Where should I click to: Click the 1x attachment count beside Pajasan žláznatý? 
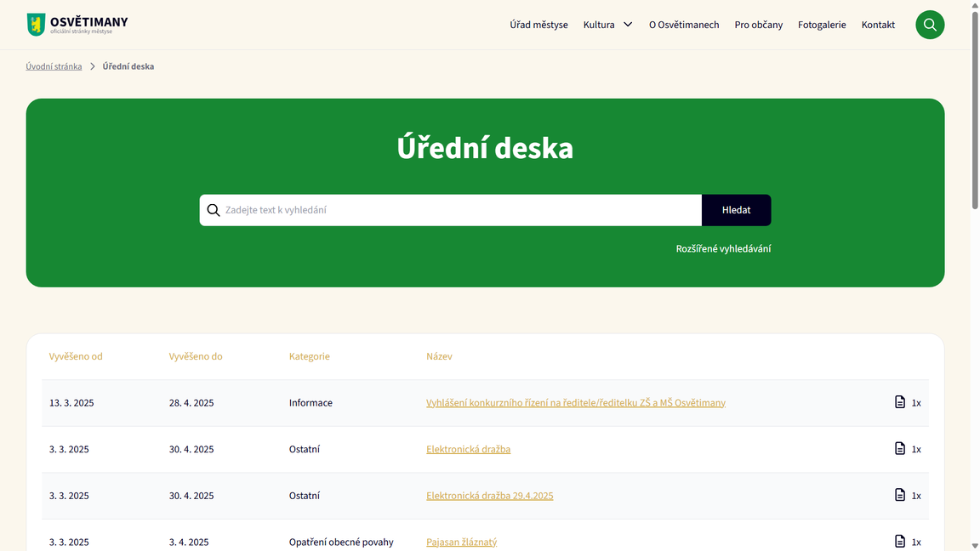[x=917, y=541]
